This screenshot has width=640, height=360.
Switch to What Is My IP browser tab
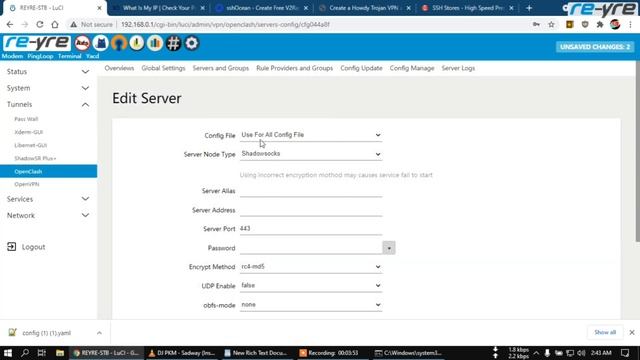[159, 8]
